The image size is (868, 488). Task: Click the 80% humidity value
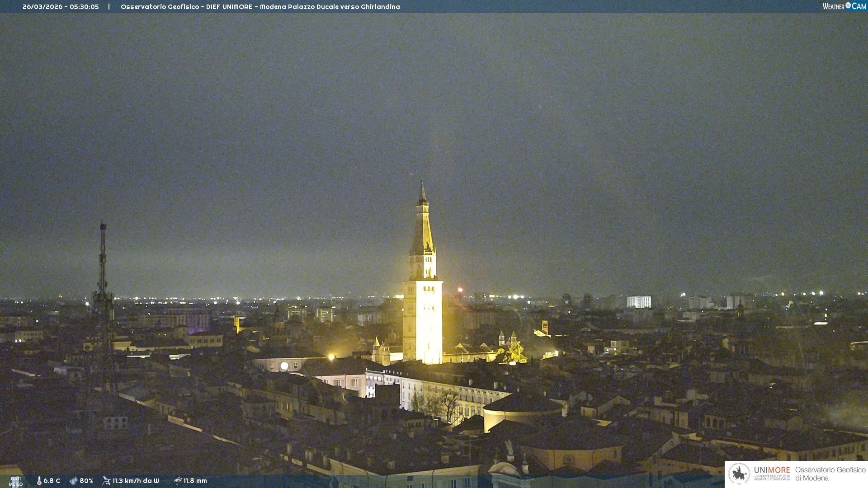click(x=86, y=481)
